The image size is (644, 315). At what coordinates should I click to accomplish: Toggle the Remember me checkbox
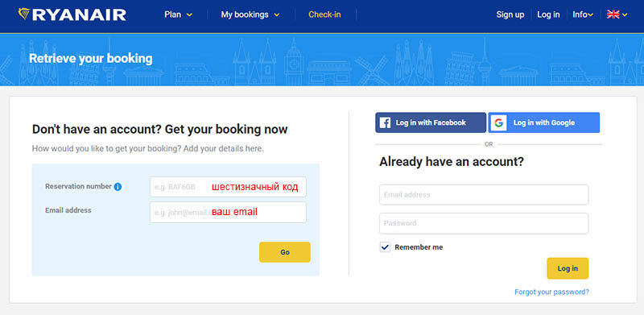(x=385, y=247)
